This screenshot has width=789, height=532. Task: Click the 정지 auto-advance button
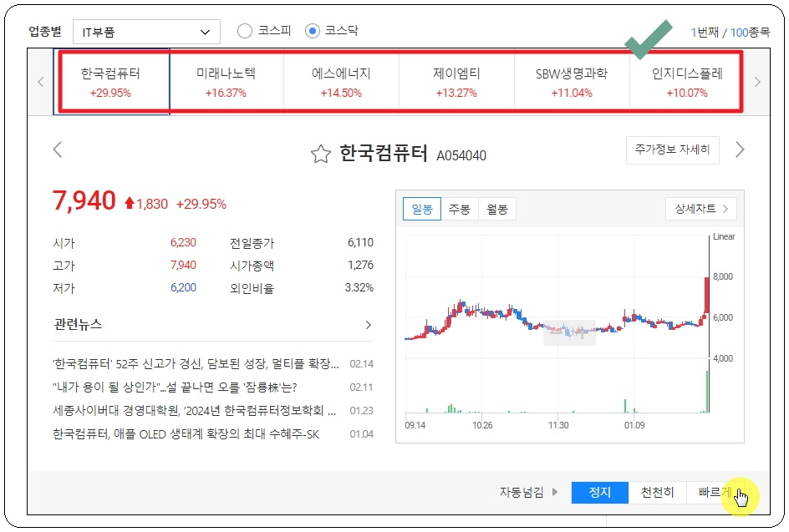pyautogui.click(x=600, y=492)
